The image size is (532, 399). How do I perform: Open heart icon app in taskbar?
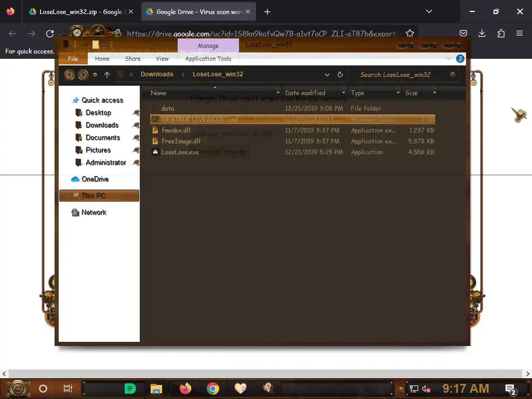[x=240, y=388]
